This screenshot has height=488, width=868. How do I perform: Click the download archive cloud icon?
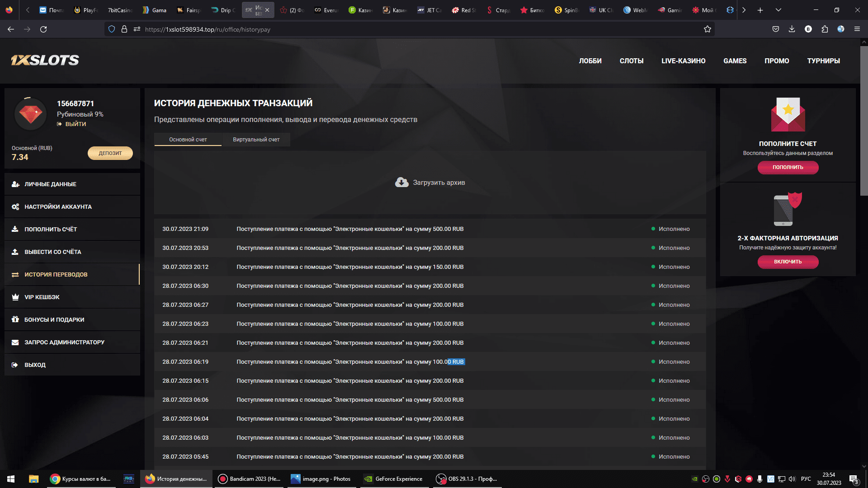401,182
